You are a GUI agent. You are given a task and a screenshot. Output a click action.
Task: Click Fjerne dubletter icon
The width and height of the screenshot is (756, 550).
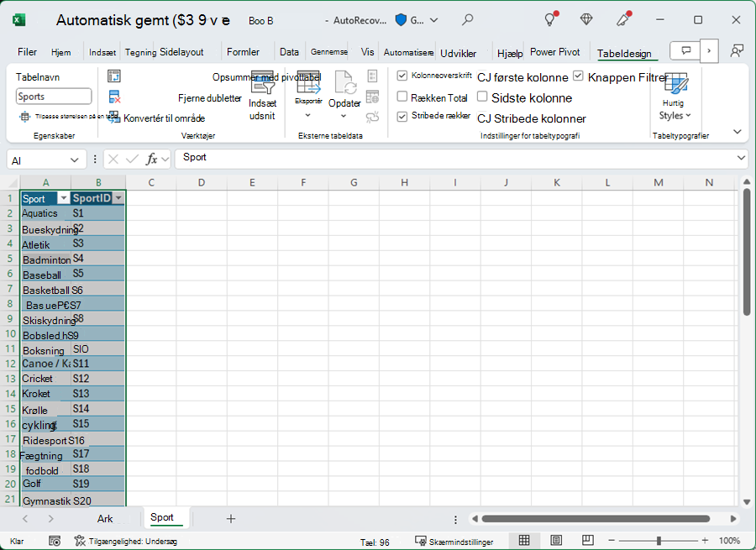tap(114, 97)
